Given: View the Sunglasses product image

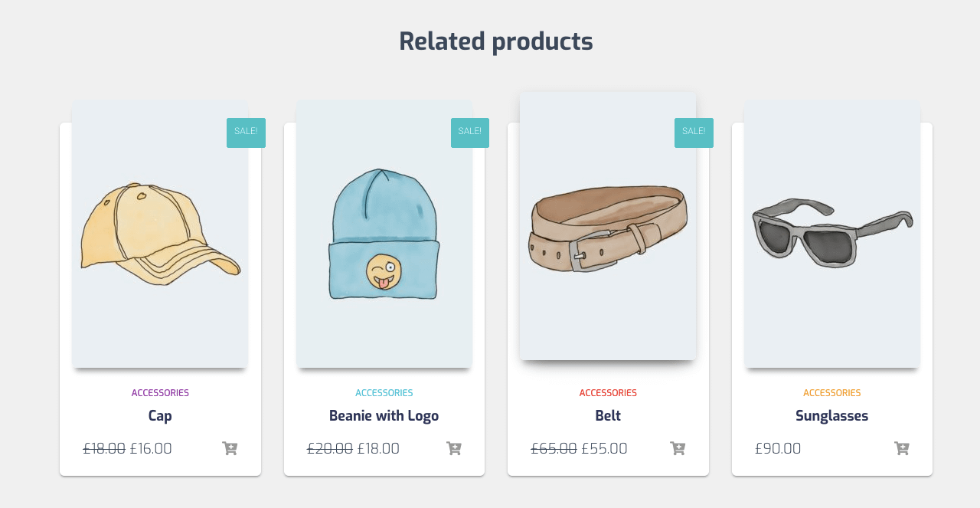Looking at the screenshot, I should (832, 234).
